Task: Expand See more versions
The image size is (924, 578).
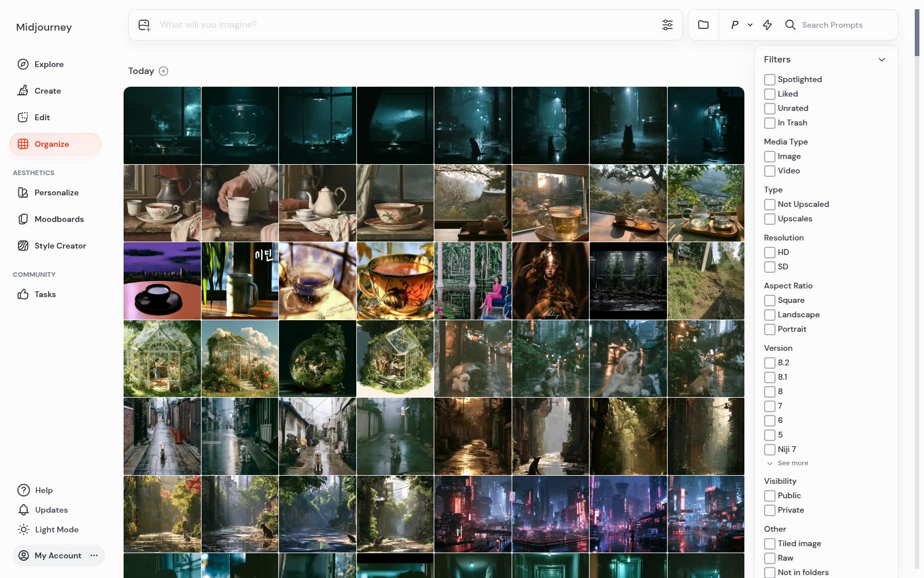Action: point(788,463)
